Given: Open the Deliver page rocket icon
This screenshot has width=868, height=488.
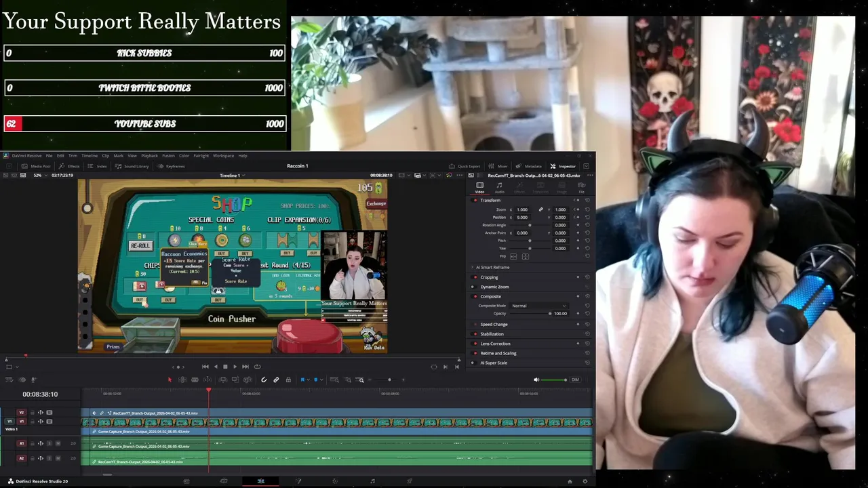Looking at the screenshot, I should (x=410, y=481).
